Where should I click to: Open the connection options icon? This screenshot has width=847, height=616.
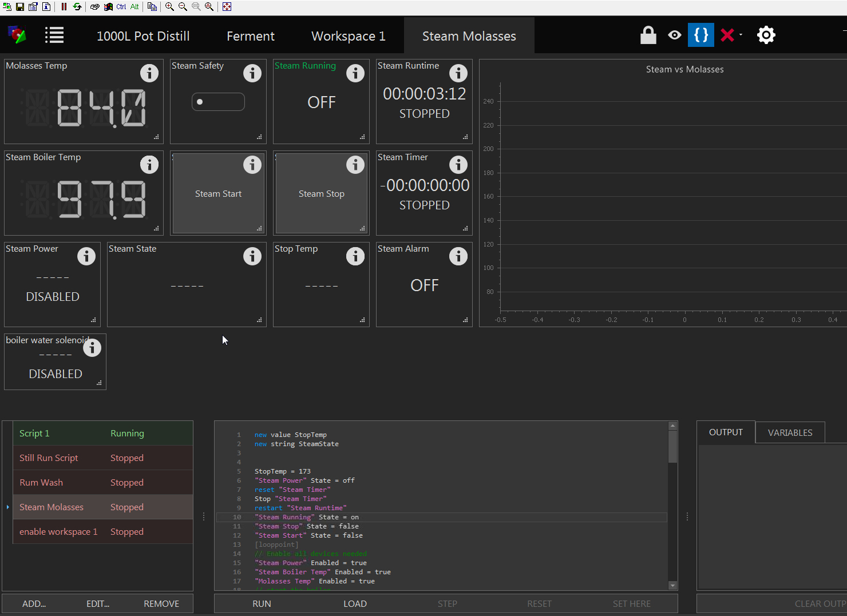(33, 7)
